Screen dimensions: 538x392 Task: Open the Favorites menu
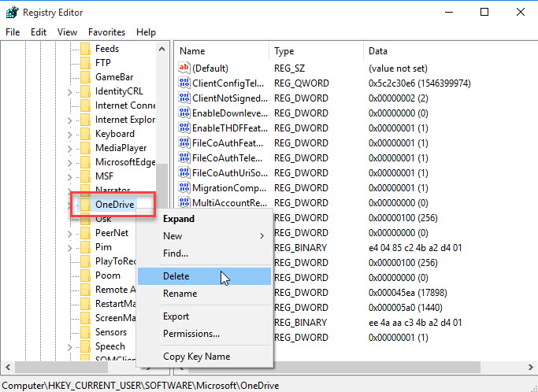pyautogui.click(x=106, y=32)
